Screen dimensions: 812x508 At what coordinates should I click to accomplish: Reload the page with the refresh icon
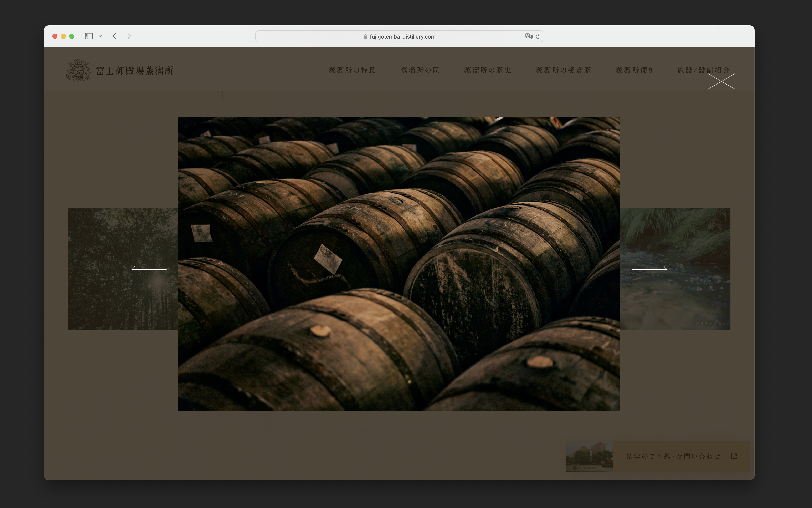point(538,36)
